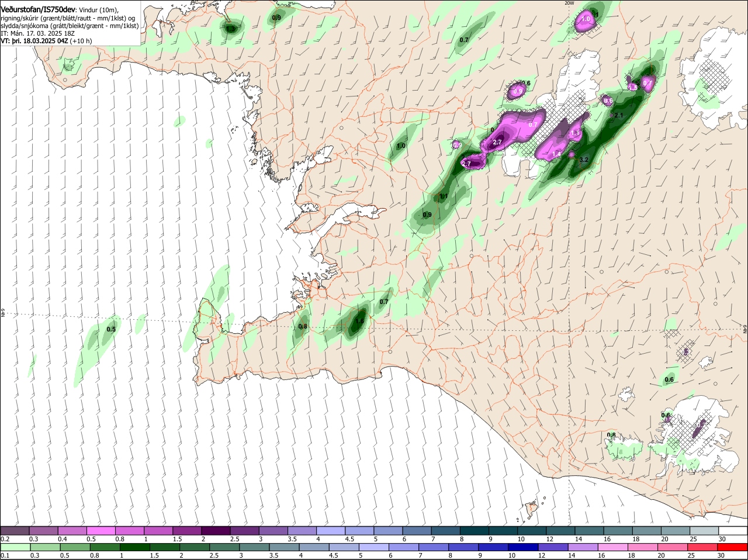Click the white swatch labeled 30 in upper legend row
This screenshot has height=560, width=748.
click(733, 531)
